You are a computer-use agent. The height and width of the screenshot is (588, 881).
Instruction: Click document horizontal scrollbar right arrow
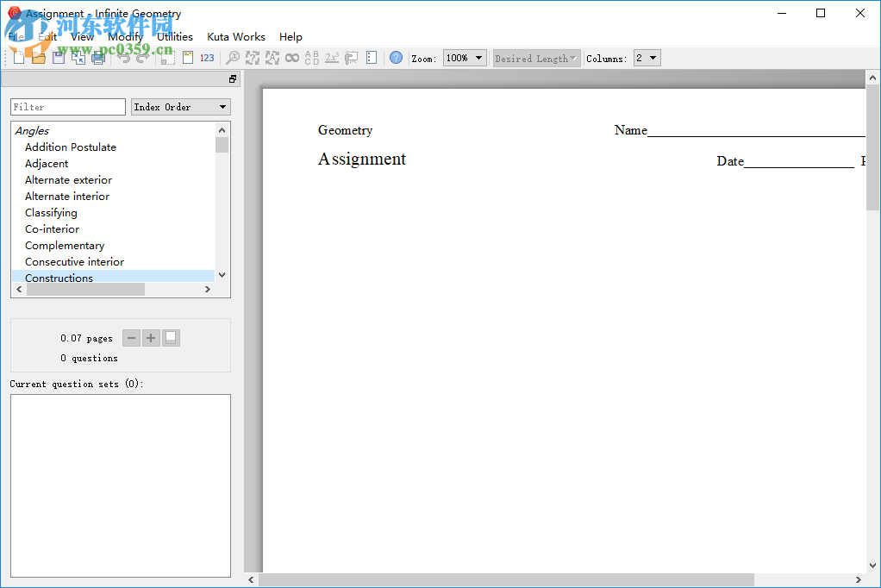858,579
